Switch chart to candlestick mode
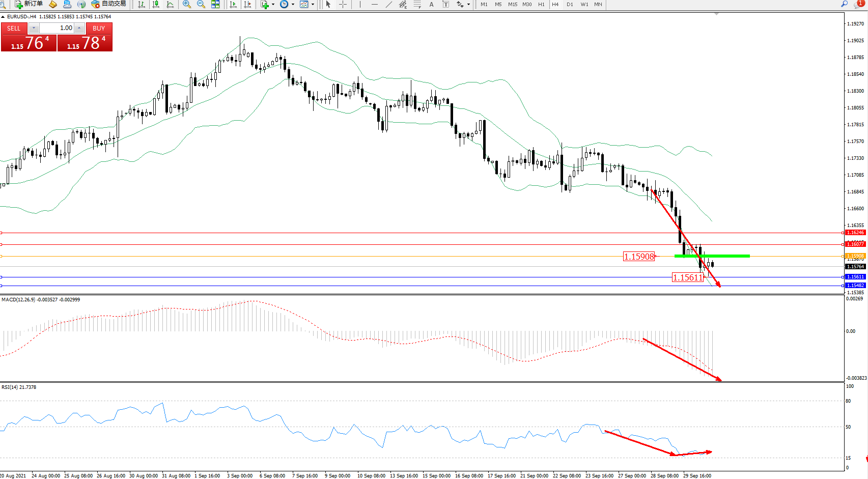Screen dimensions: 868x479 [156, 4]
